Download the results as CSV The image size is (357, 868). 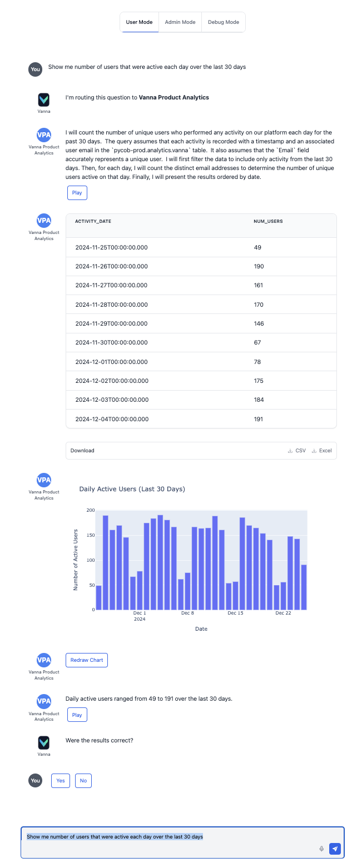click(x=297, y=451)
